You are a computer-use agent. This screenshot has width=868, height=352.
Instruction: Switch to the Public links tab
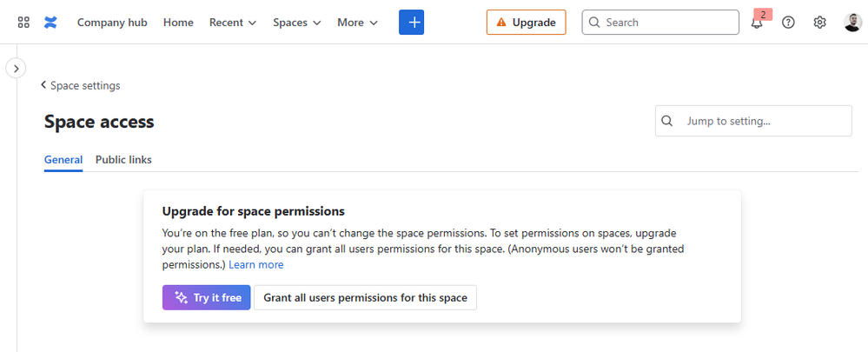123,159
